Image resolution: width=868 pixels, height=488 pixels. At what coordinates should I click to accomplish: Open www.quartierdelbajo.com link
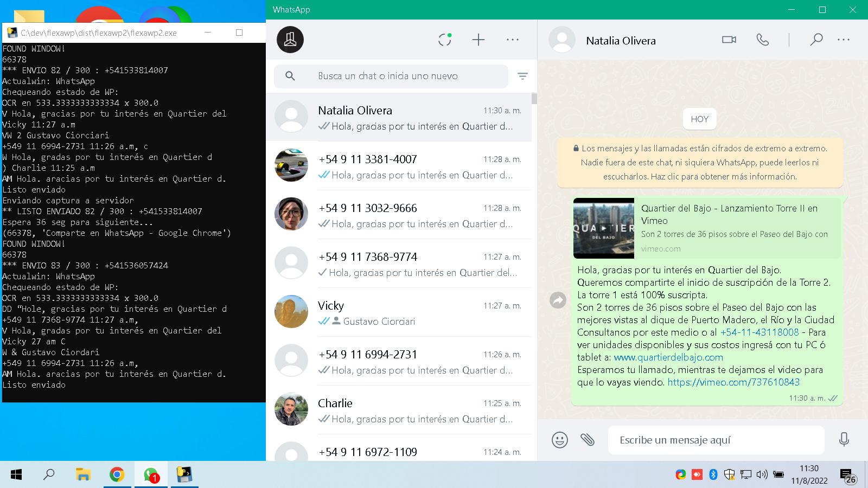(x=668, y=357)
